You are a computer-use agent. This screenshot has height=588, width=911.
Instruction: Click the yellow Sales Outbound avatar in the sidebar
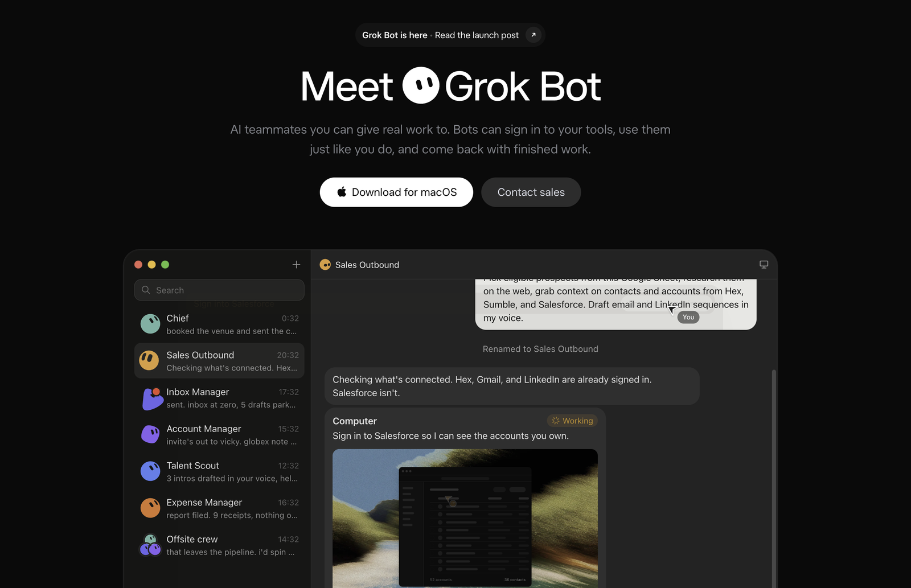(149, 360)
